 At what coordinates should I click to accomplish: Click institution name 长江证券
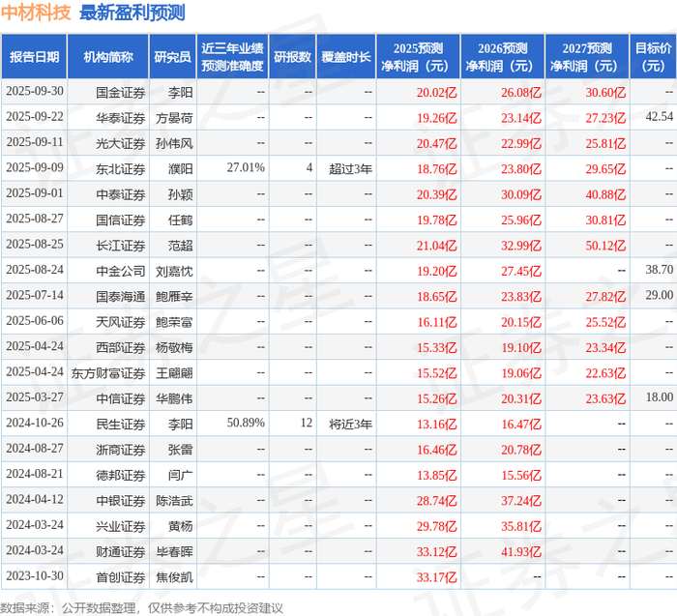121,246
